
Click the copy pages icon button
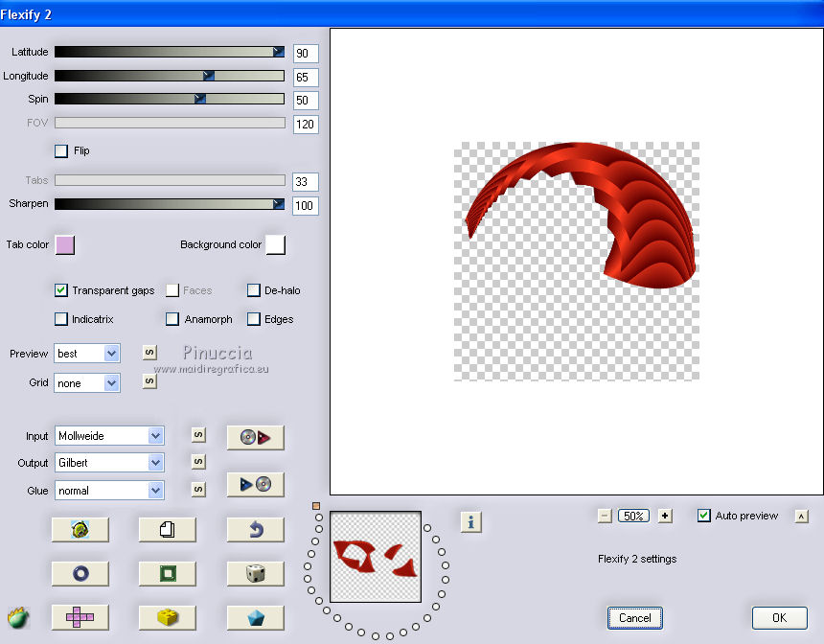tap(167, 529)
